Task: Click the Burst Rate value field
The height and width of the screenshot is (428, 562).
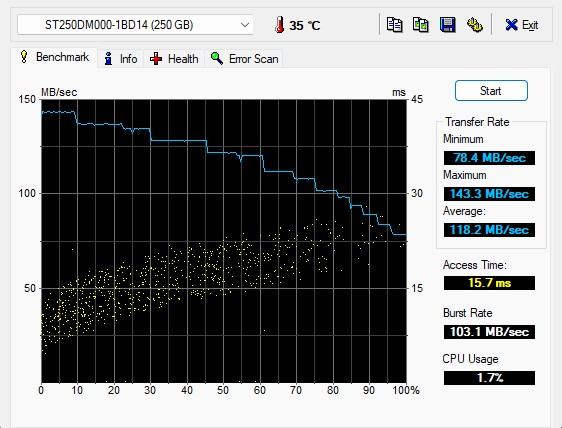Action: point(489,332)
